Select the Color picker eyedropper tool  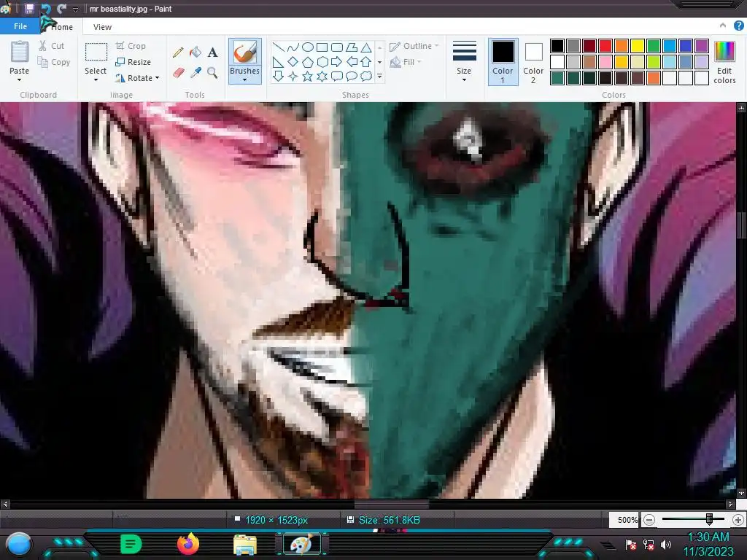click(196, 72)
